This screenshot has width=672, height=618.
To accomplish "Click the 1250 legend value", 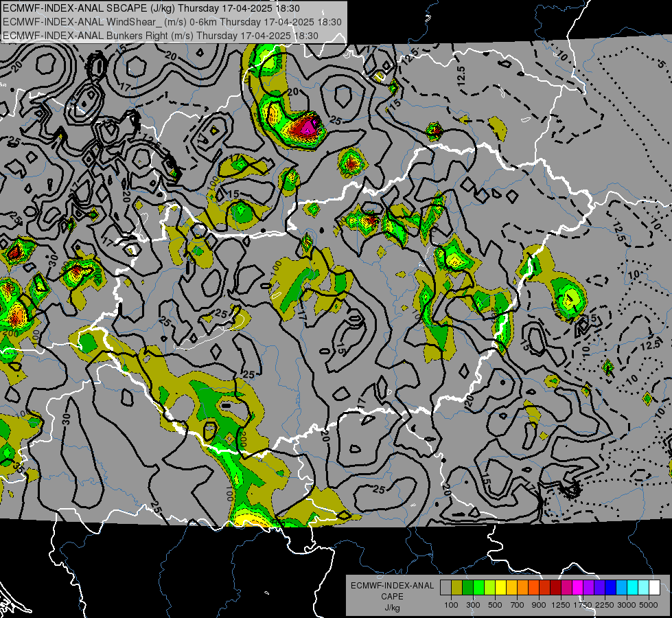I will coord(561,605).
